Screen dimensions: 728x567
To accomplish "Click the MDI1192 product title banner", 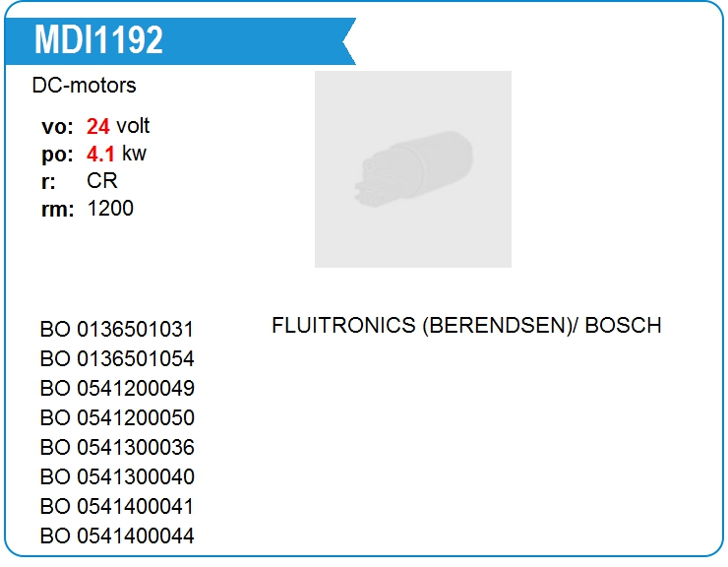I will [98, 40].
